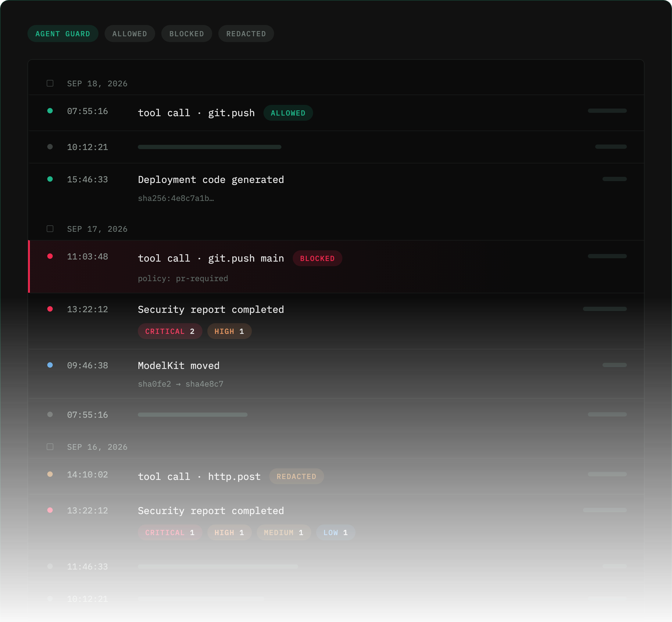Click gray status dot at 10:12:21 Sep 18
672x622 pixels.
50,147
